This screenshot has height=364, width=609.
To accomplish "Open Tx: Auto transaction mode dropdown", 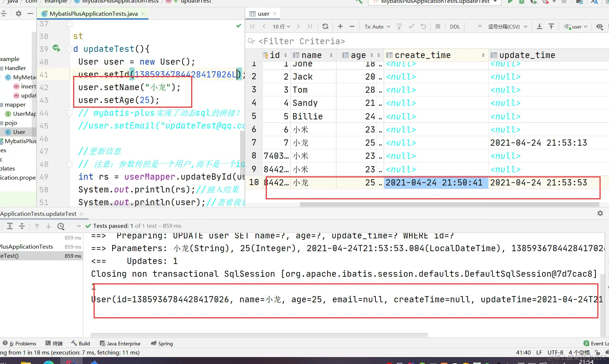I will pos(378,27).
